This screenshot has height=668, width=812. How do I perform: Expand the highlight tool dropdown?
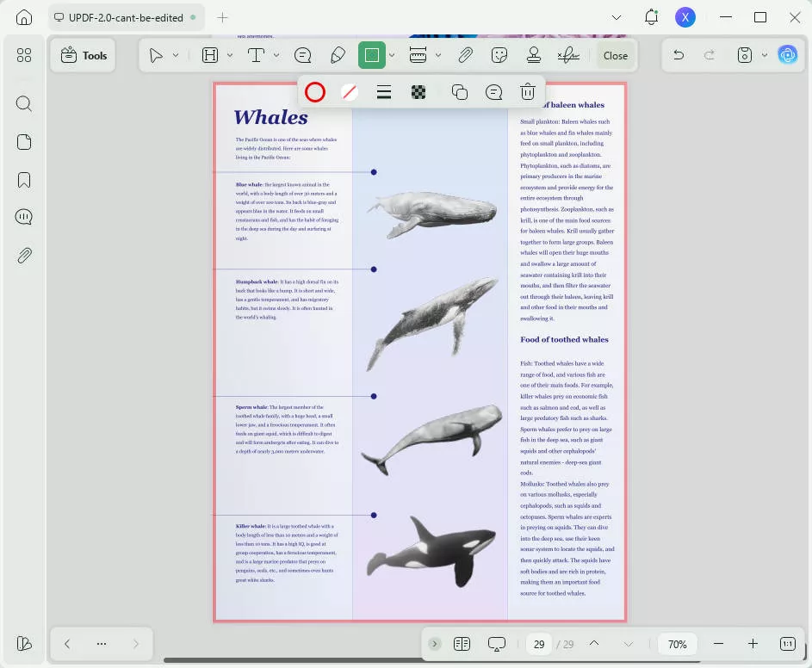click(228, 55)
